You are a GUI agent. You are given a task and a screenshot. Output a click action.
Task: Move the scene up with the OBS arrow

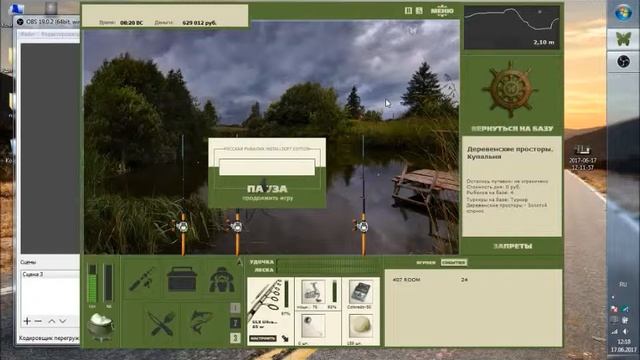[51, 321]
